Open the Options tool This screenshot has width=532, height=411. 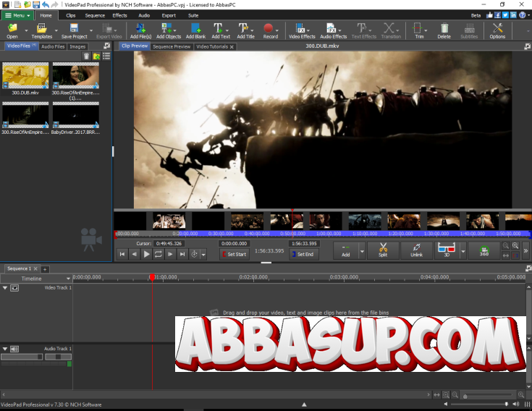coord(497,30)
